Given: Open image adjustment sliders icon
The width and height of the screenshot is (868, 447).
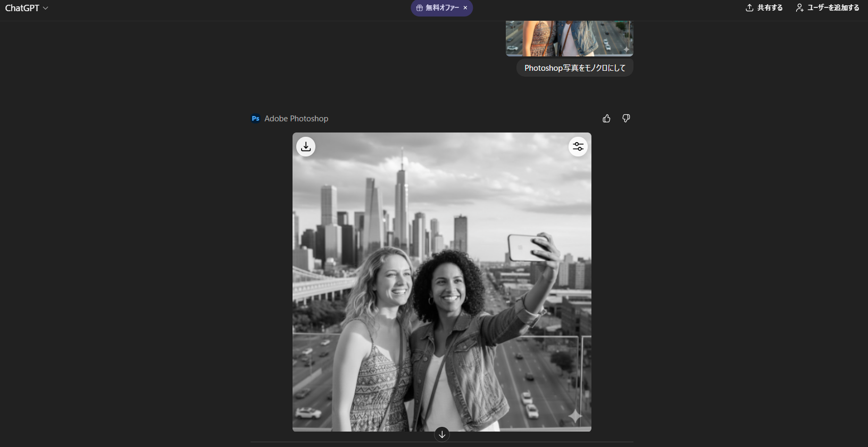Looking at the screenshot, I should point(578,147).
